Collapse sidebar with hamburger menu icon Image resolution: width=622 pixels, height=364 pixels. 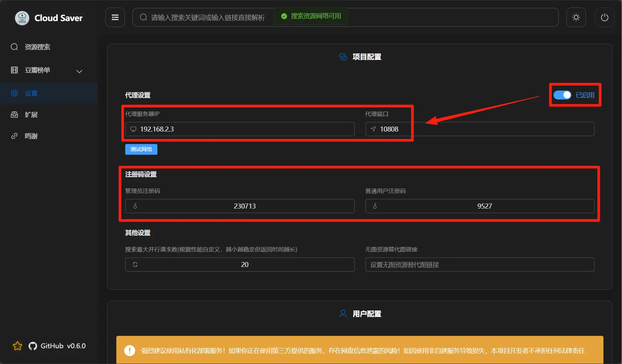click(x=115, y=17)
